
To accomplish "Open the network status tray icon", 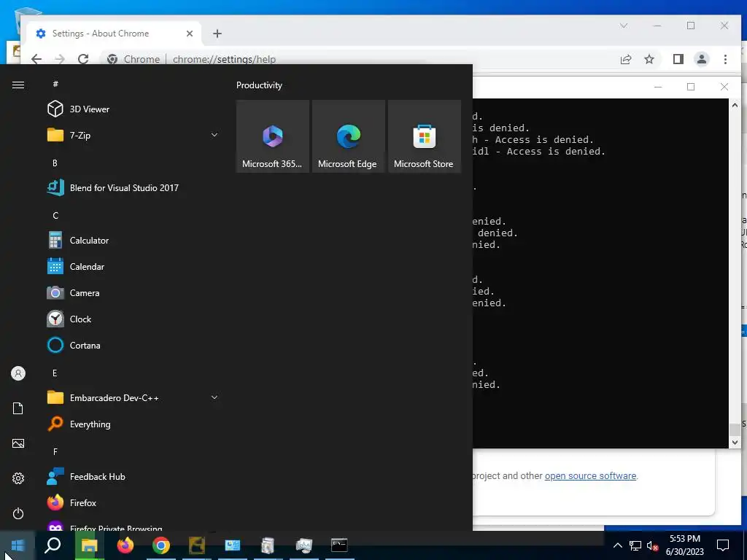I will 635,545.
